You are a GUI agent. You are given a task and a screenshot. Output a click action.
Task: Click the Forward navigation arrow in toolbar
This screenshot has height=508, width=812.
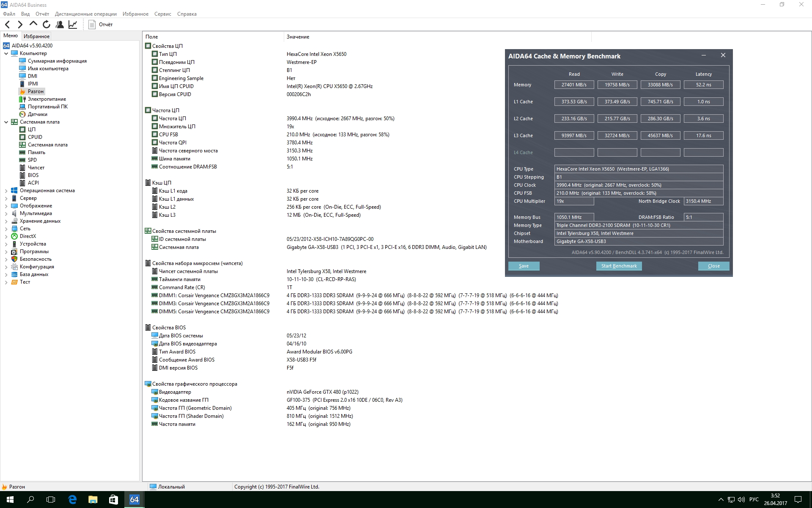(20, 25)
